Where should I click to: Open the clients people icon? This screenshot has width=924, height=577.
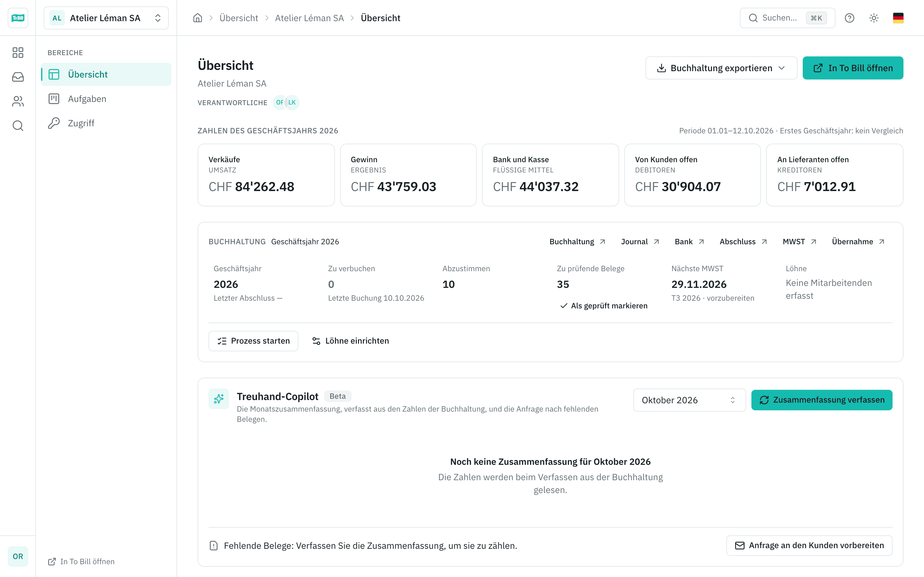coord(18,101)
